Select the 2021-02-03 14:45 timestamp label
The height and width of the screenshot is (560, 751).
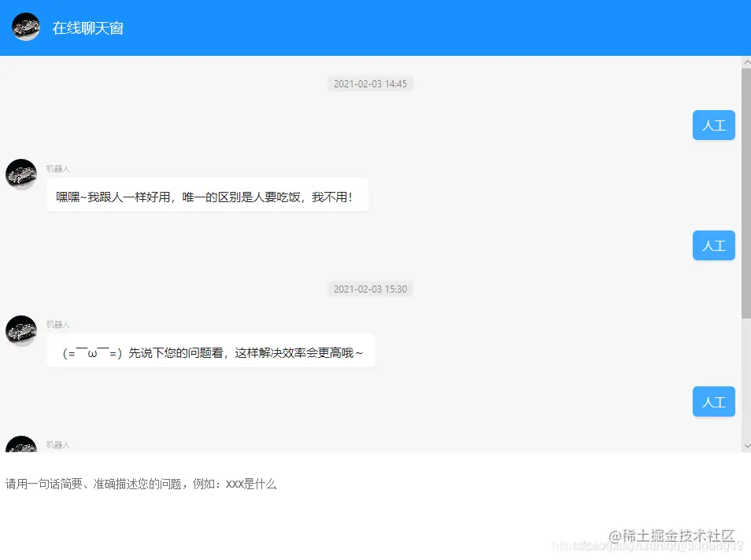(370, 83)
